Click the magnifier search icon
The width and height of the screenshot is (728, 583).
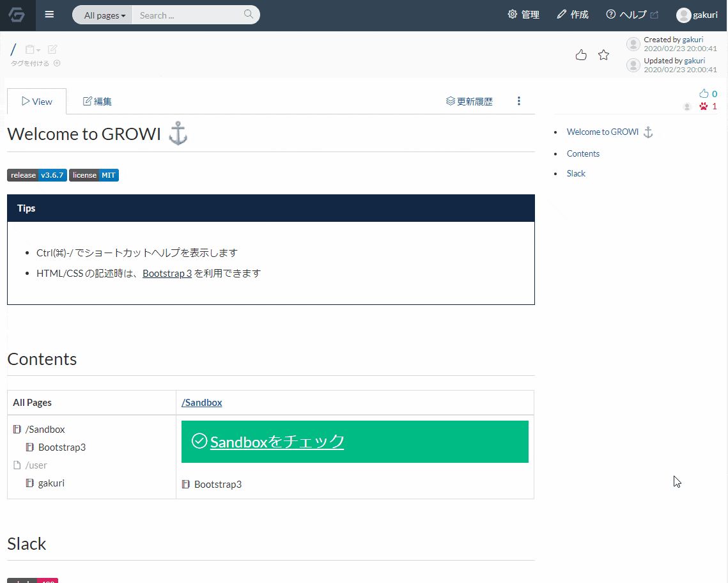tap(249, 15)
